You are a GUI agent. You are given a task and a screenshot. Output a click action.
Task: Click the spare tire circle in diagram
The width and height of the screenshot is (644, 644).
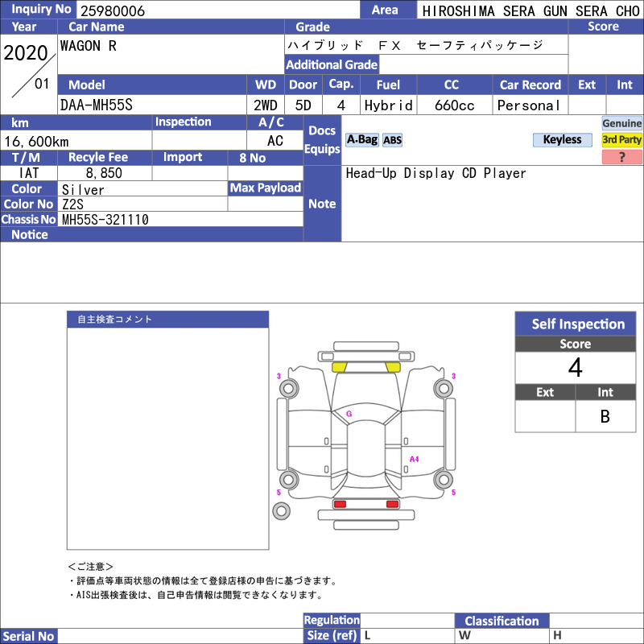tap(281, 511)
